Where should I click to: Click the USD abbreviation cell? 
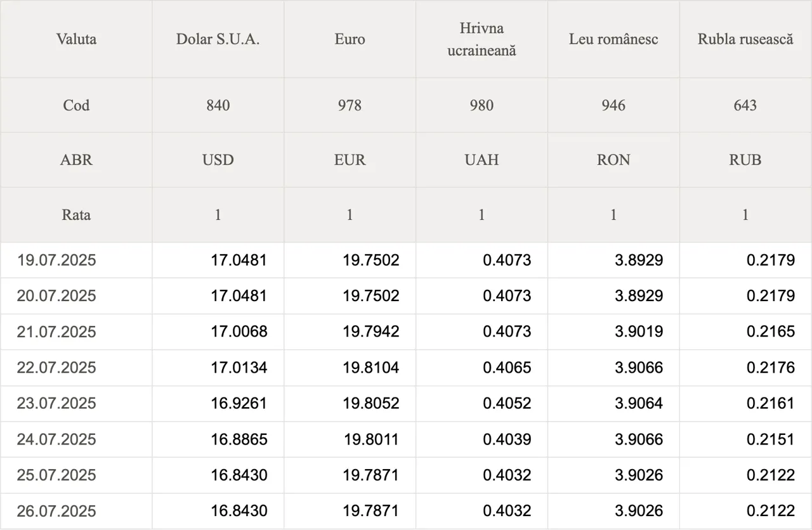point(218,160)
